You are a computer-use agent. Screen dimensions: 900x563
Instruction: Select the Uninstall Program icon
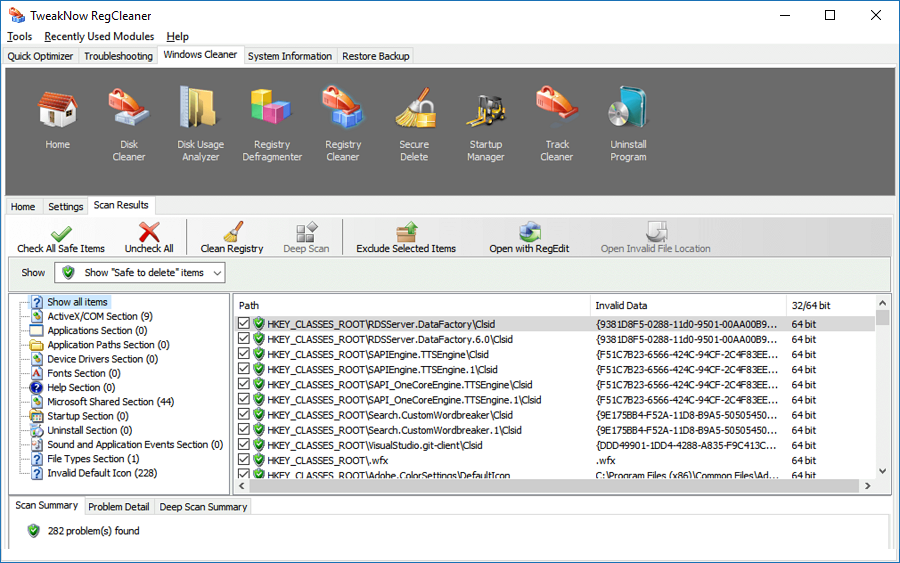[x=628, y=108]
